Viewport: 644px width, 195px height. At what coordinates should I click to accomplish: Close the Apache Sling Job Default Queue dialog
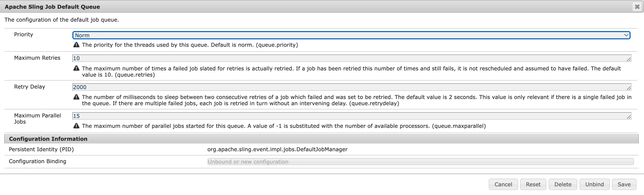[x=637, y=6]
